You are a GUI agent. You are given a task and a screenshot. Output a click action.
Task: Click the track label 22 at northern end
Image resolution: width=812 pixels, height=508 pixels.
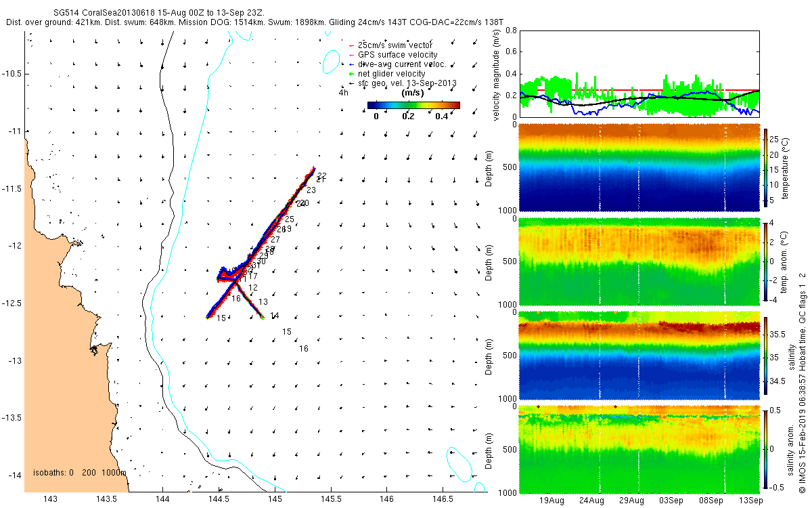(x=321, y=175)
